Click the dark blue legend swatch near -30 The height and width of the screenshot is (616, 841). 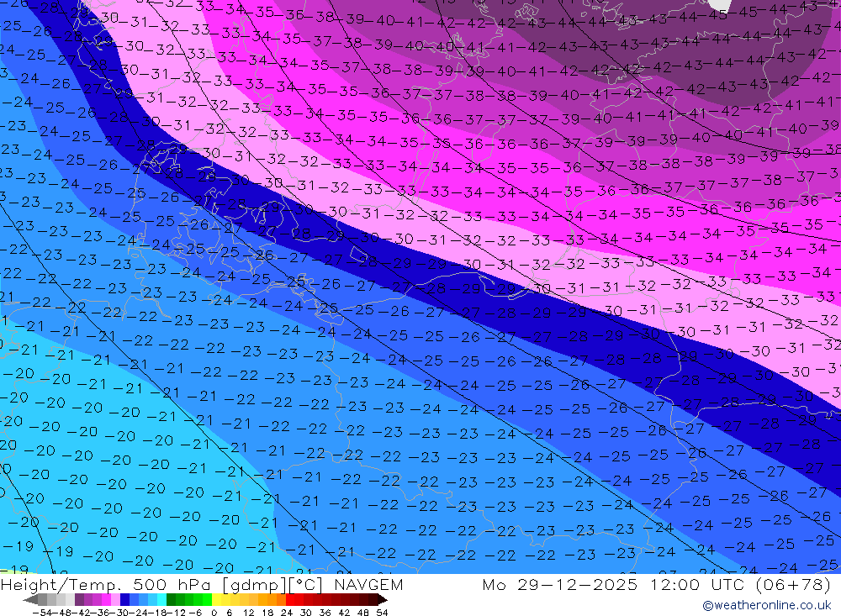124,599
